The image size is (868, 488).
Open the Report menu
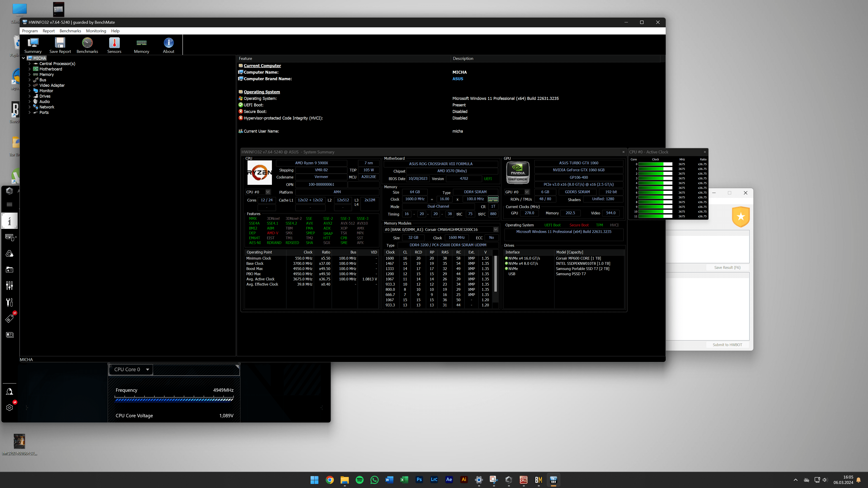(49, 31)
